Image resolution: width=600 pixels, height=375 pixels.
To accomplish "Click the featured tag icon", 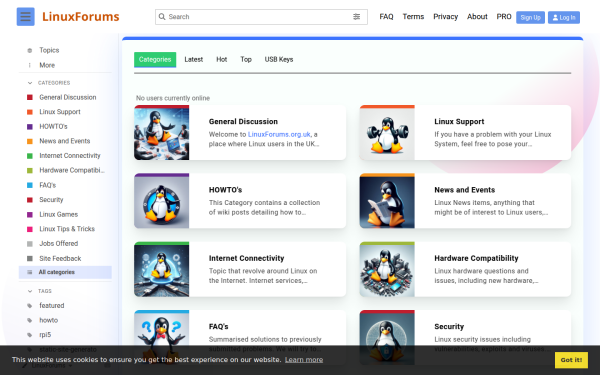I will [29, 305].
